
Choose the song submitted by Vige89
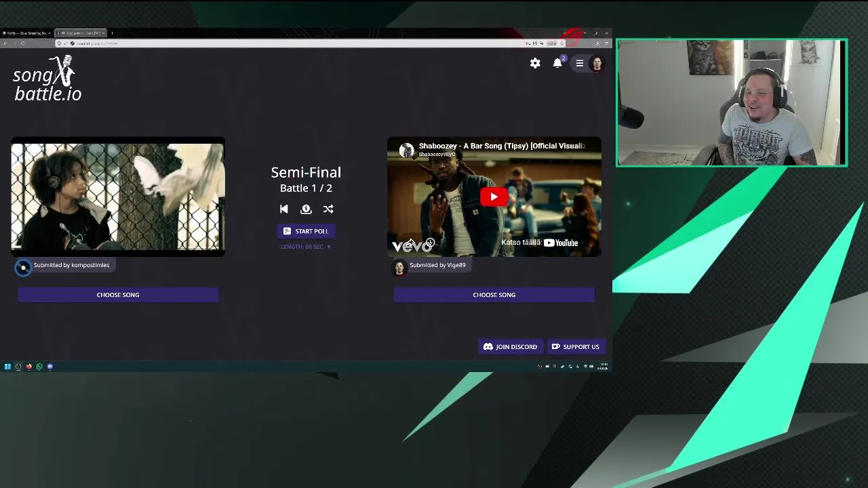494,295
